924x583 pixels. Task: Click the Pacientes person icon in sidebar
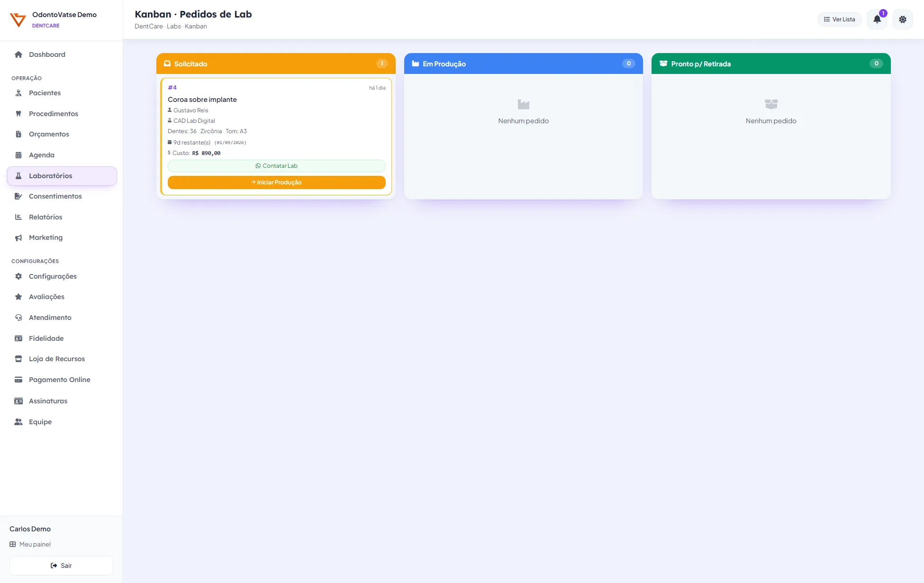18,93
